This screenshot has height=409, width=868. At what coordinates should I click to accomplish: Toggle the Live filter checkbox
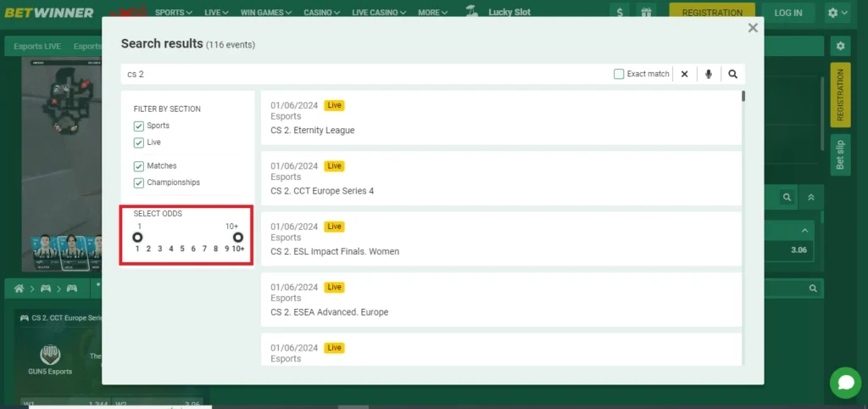(x=139, y=143)
